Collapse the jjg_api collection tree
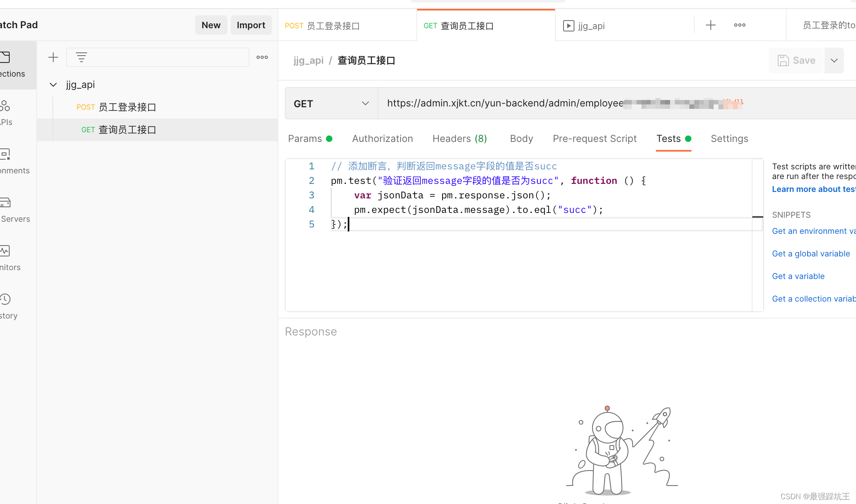The width and height of the screenshot is (856, 504). (x=53, y=85)
